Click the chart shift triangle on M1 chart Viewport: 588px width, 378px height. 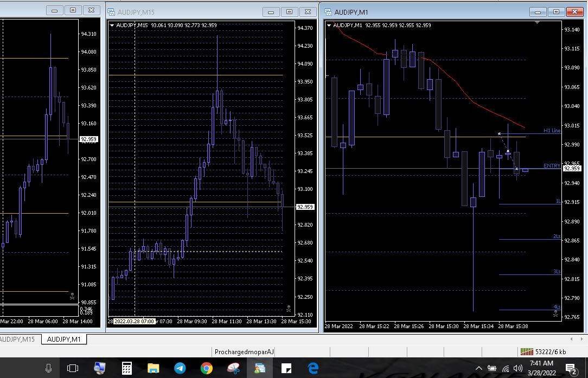coord(538,23)
